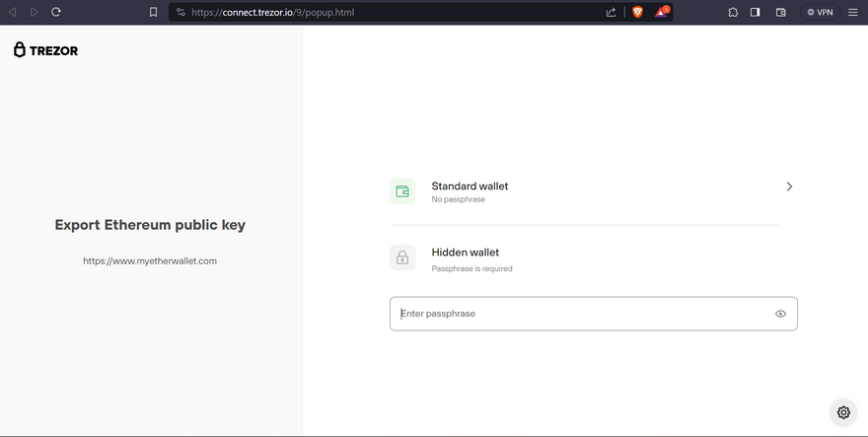
Task: Bookmark this page
Action: 153,12
